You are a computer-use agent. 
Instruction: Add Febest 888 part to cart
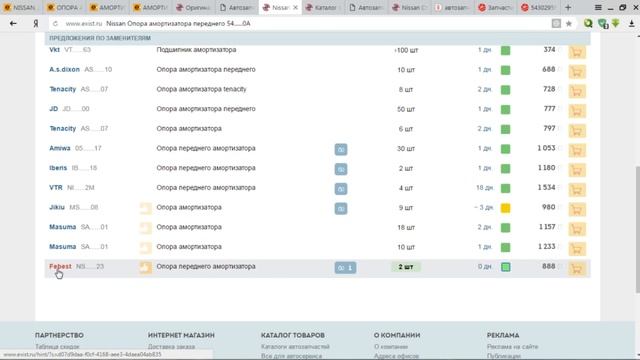(577, 268)
